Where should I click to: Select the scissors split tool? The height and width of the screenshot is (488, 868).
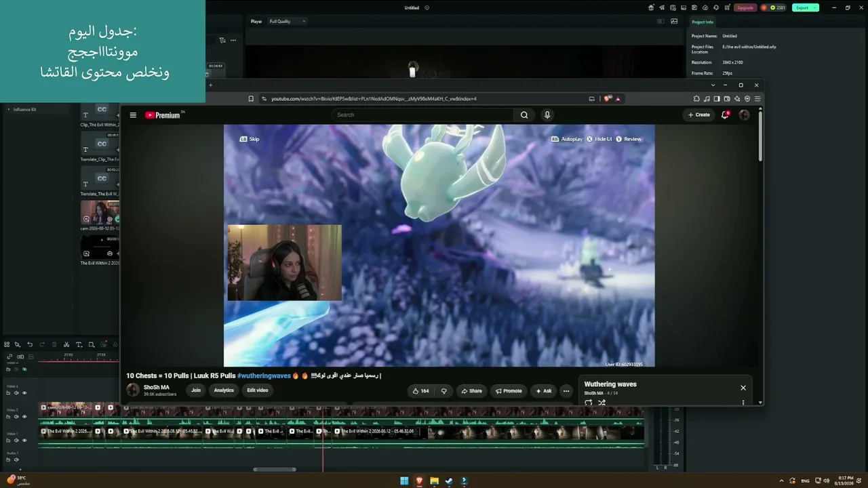click(x=66, y=345)
